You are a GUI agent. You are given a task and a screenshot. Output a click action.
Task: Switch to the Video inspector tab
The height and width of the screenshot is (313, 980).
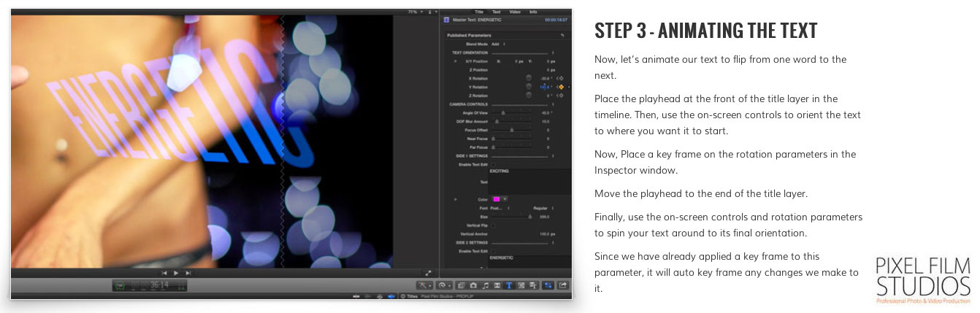tap(515, 12)
